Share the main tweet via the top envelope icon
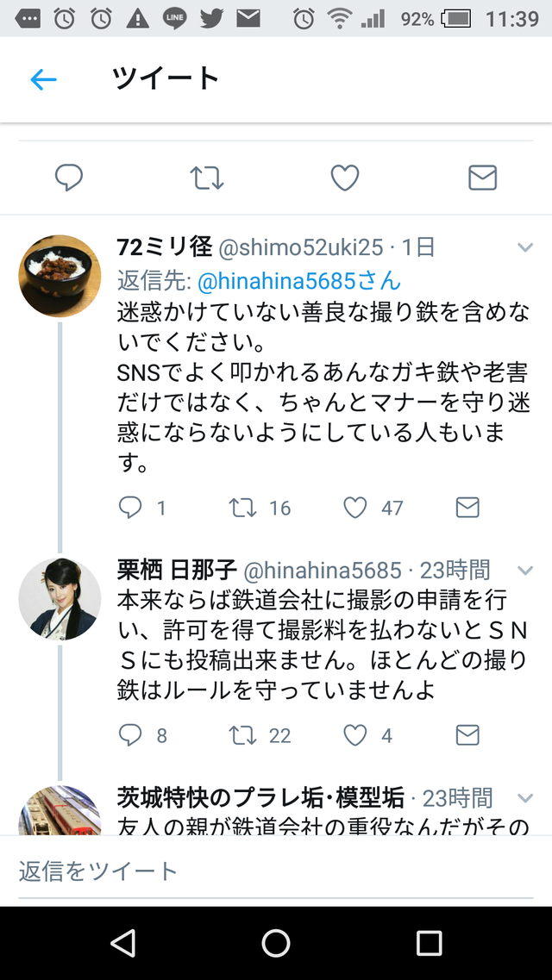Screen dimensions: 552x980 483,178
